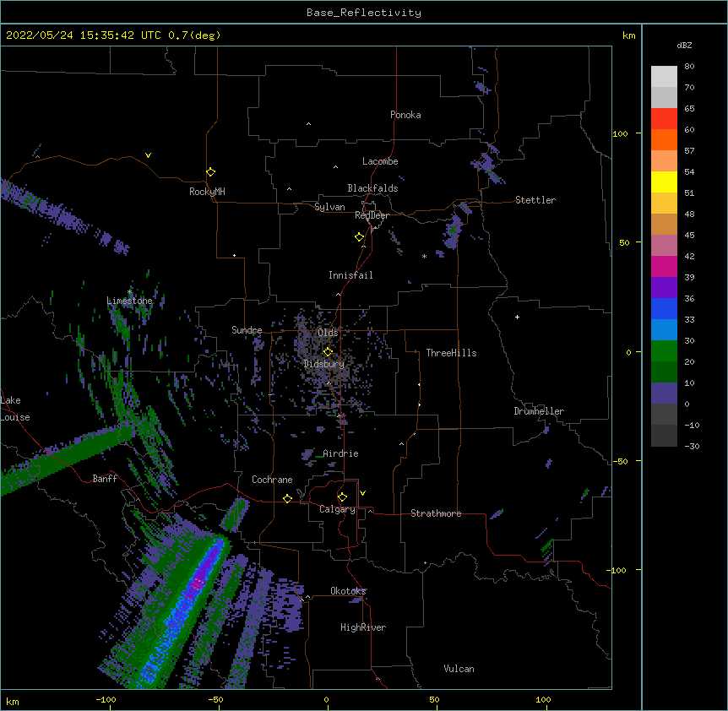728x711 pixels.
Task: Click the Cochrane city label
Action: click(x=272, y=480)
